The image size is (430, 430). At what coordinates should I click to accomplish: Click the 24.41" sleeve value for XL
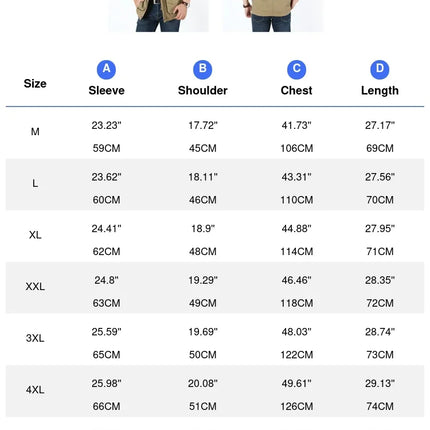106,229
